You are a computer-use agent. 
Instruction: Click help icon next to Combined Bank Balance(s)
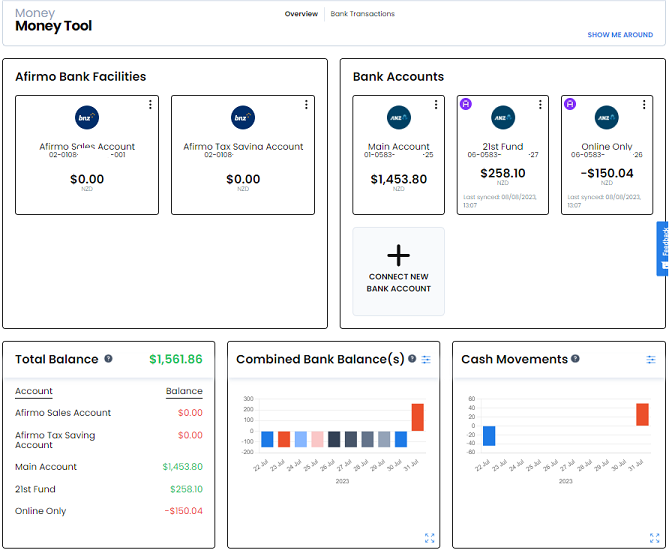[x=412, y=359]
